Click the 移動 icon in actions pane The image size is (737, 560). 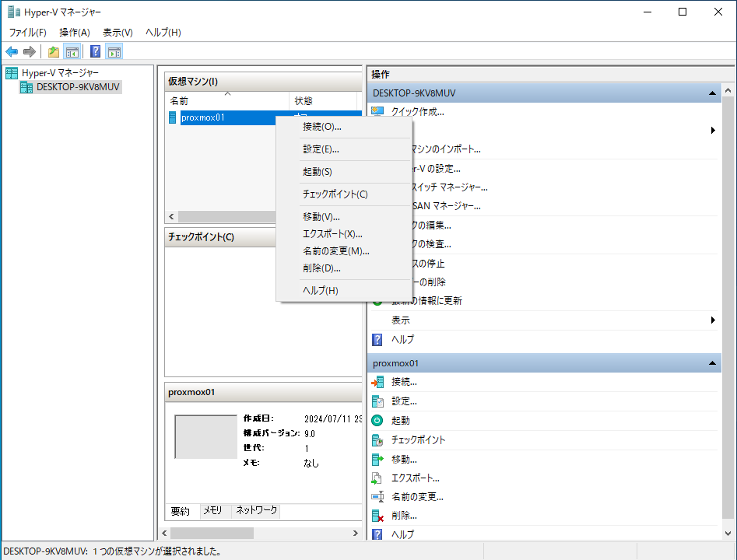click(378, 459)
